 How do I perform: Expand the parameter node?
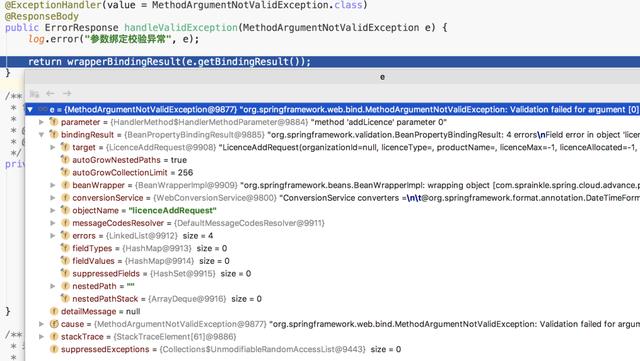coord(41,122)
